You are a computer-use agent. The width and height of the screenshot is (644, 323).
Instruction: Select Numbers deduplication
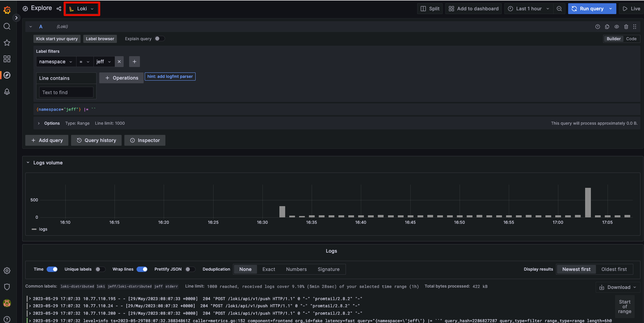(296, 269)
